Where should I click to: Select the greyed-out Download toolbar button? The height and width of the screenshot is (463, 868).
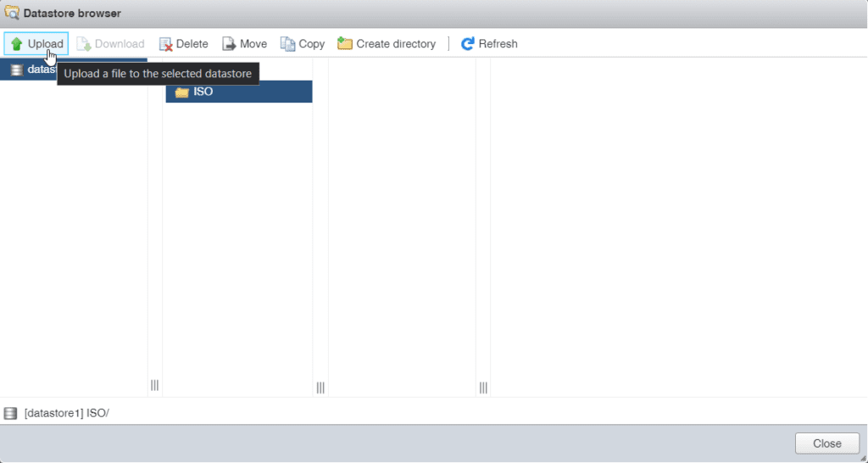111,44
